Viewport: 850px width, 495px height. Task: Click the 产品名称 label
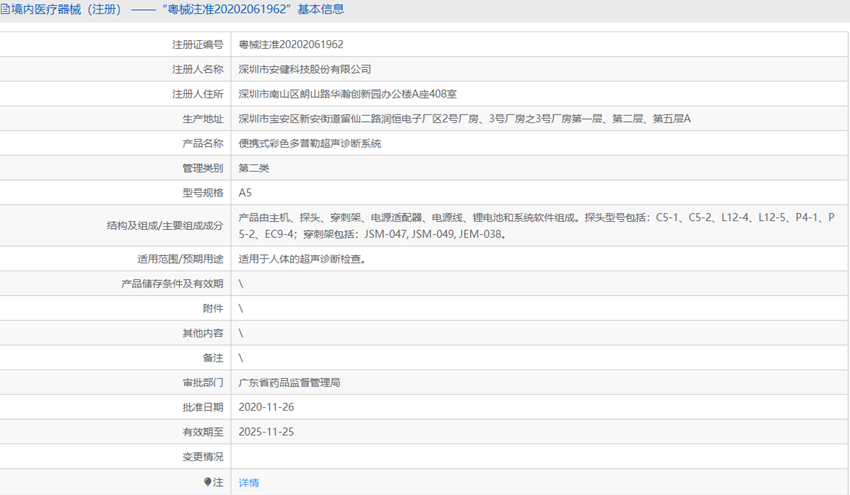203,144
